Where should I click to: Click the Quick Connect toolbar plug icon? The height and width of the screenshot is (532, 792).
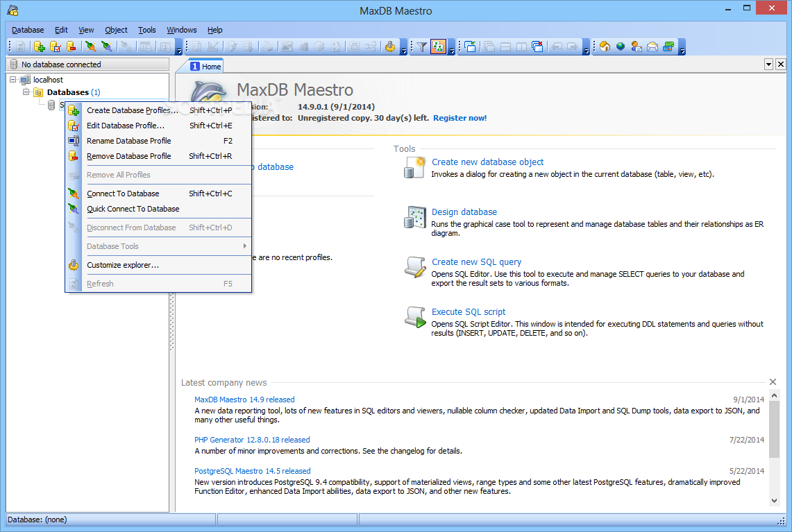tap(107, 47)
